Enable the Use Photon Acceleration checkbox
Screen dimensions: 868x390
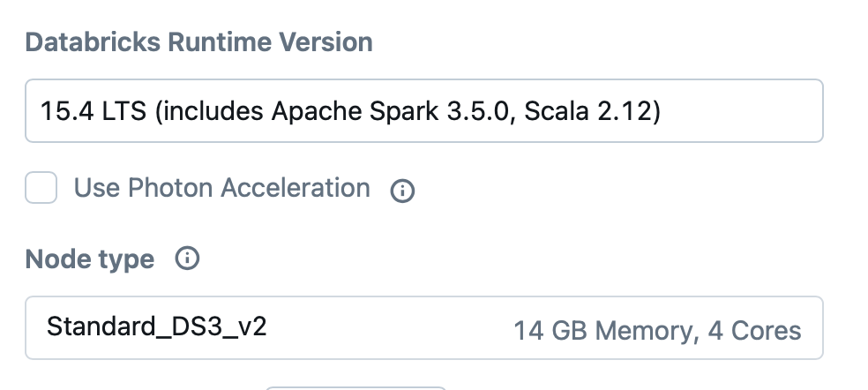41,188
